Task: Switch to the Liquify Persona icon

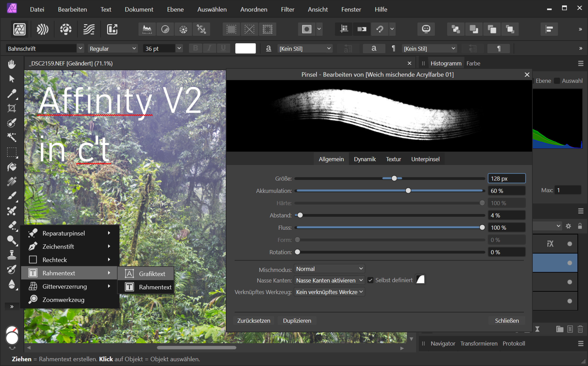Action: (x=42, y=29)
